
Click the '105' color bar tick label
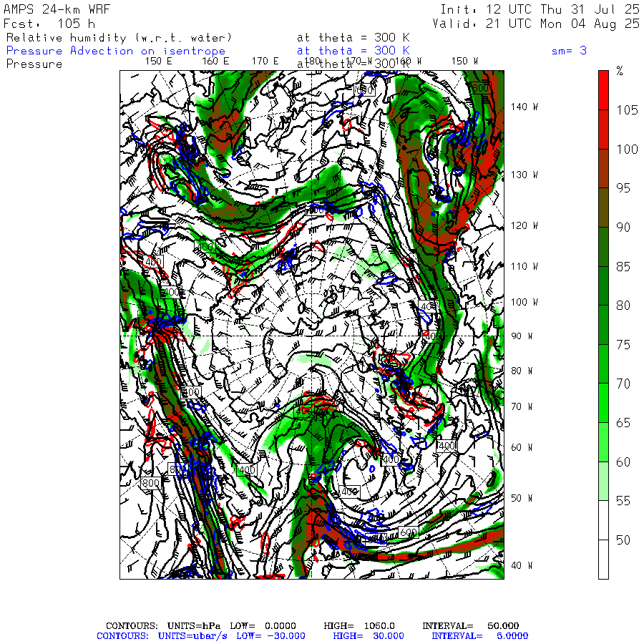[x=627, y=110]
